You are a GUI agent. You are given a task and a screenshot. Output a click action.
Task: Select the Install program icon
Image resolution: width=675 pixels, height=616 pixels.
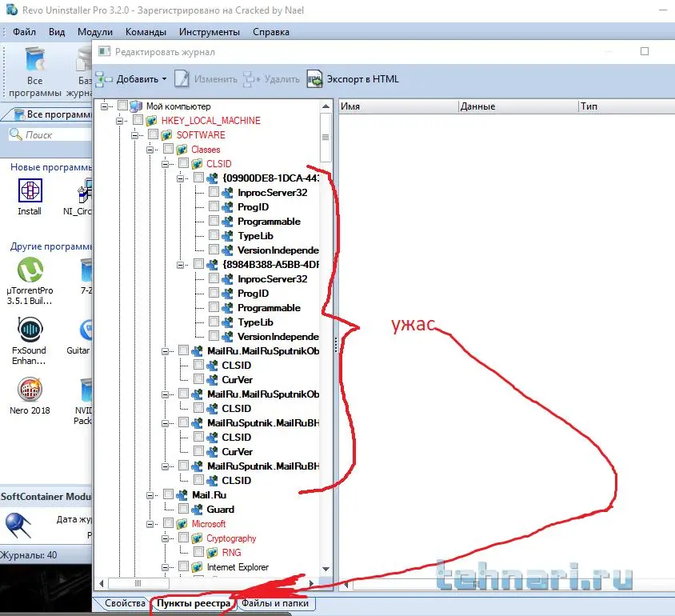(30, 190)
